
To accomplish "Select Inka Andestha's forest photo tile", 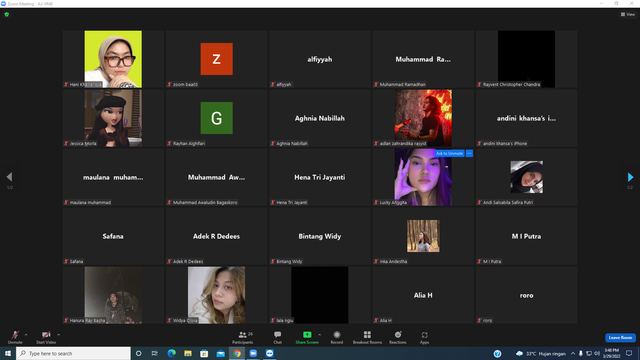I will coord(423,236).
